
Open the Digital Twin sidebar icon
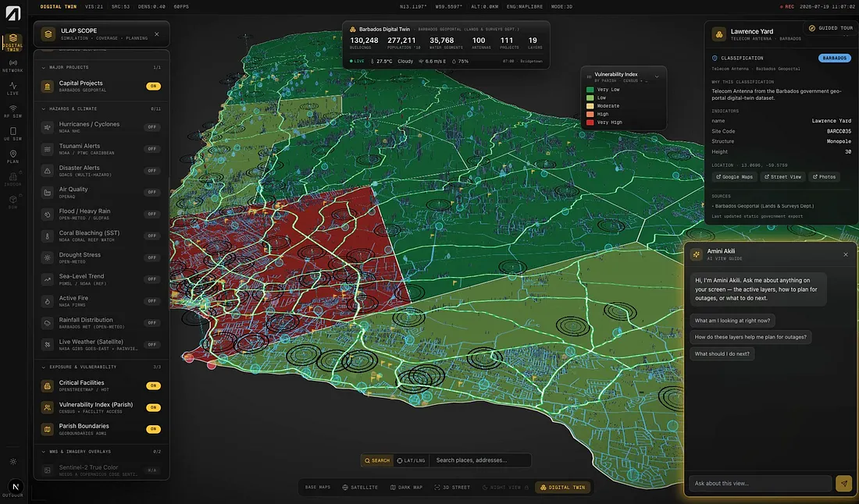pos(12,42)
